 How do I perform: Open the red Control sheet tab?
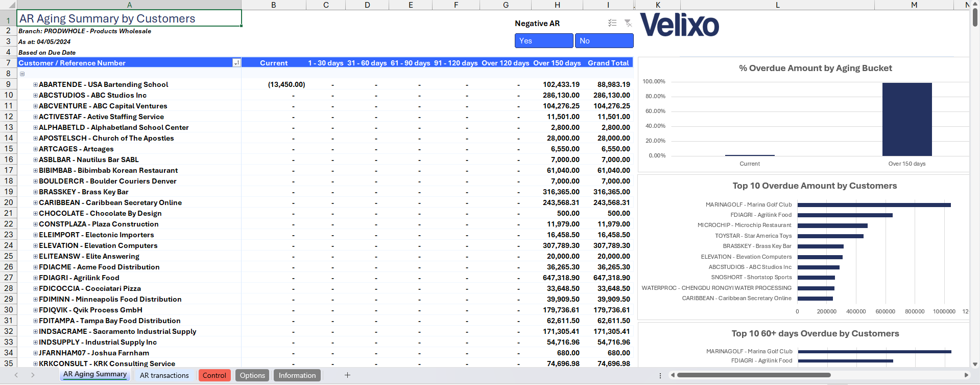point(214,375)
